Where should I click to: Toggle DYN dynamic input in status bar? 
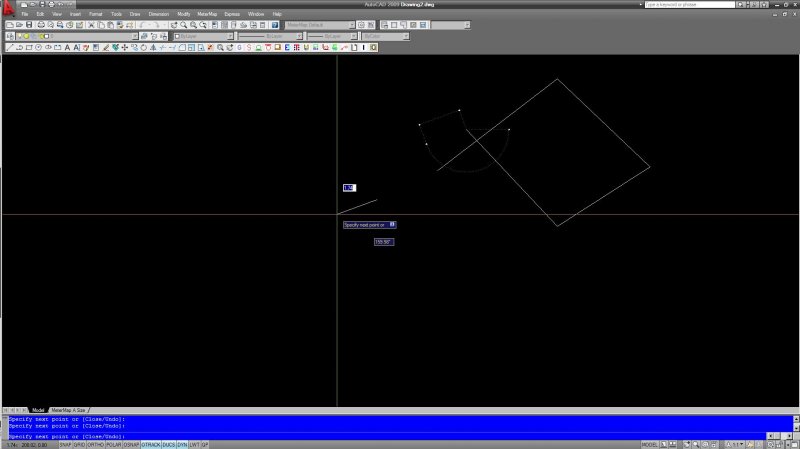coord(182,445)
